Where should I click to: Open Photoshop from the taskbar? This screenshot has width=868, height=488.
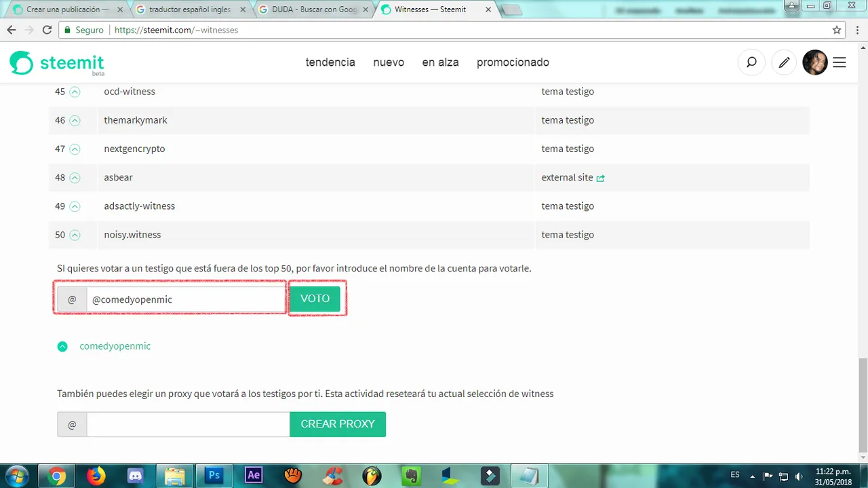214,476
